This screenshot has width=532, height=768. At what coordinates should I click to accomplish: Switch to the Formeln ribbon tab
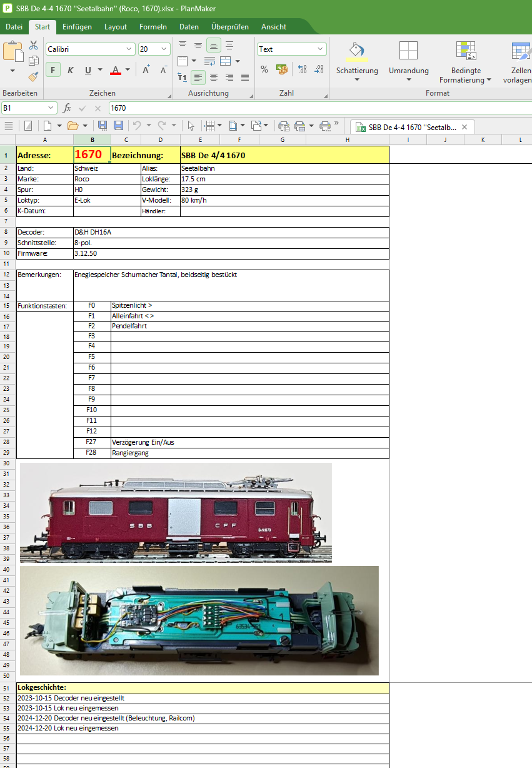153,27
